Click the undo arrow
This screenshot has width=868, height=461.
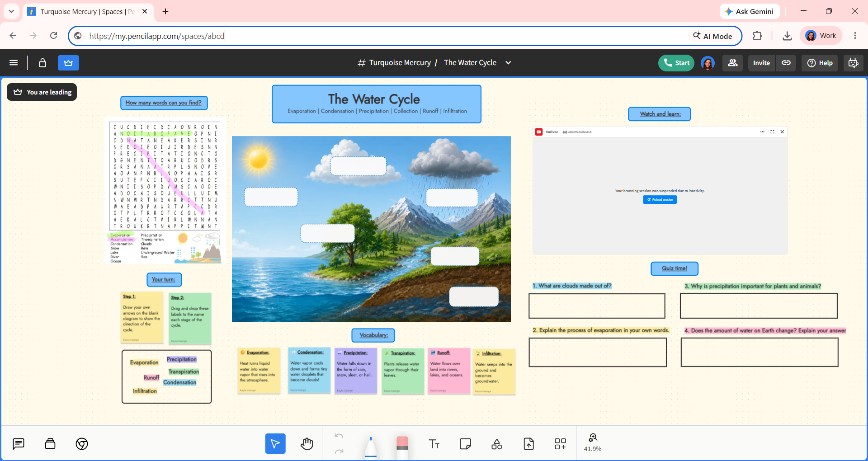[x=339, y=436]
